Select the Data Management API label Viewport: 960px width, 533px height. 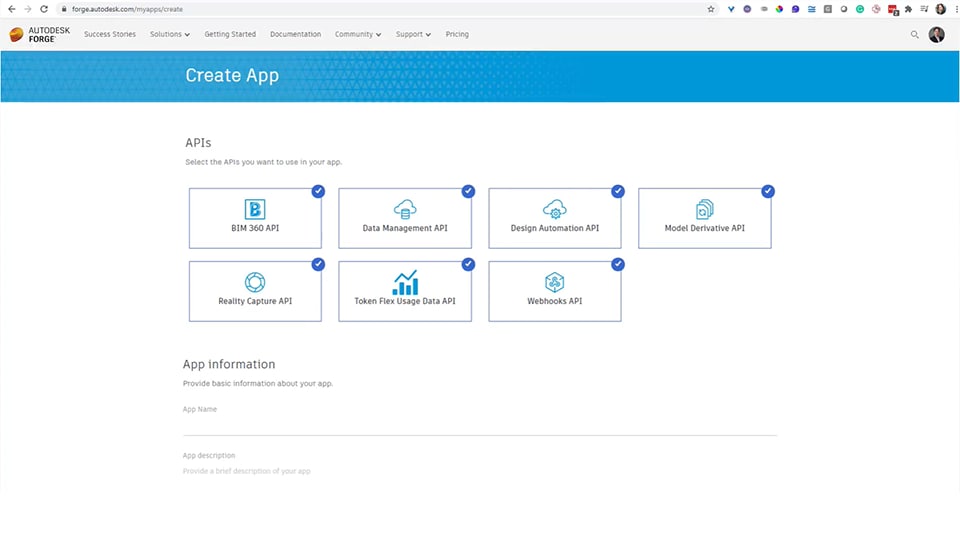coord(405,228)
